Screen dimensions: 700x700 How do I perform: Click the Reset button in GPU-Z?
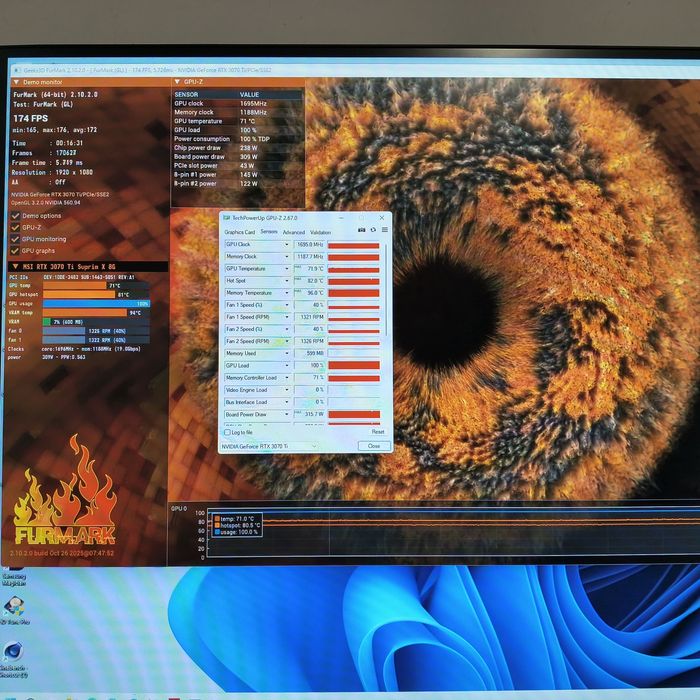point(378,432)
